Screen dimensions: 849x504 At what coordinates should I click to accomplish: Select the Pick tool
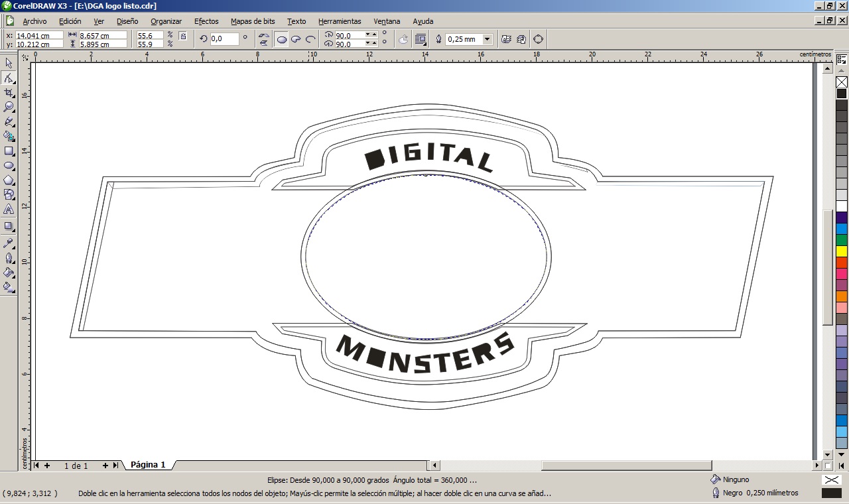pyautogui.click(x=9, y=64)
